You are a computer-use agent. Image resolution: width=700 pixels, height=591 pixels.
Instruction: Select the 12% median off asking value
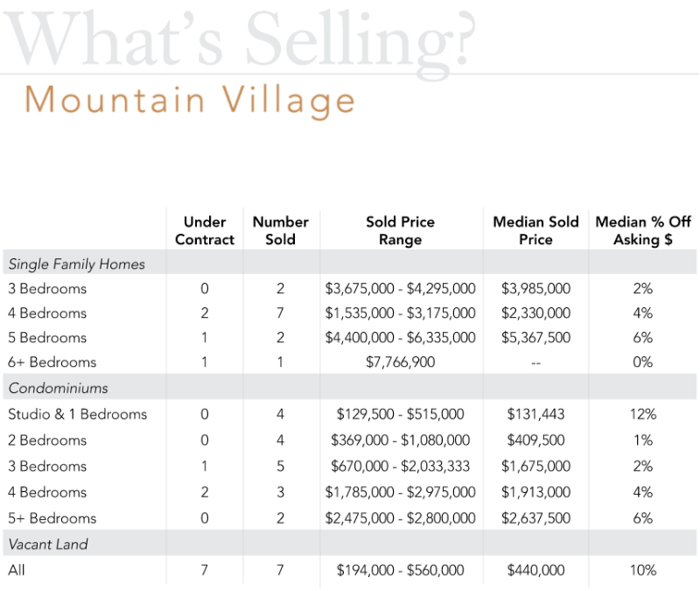(641, 414)
